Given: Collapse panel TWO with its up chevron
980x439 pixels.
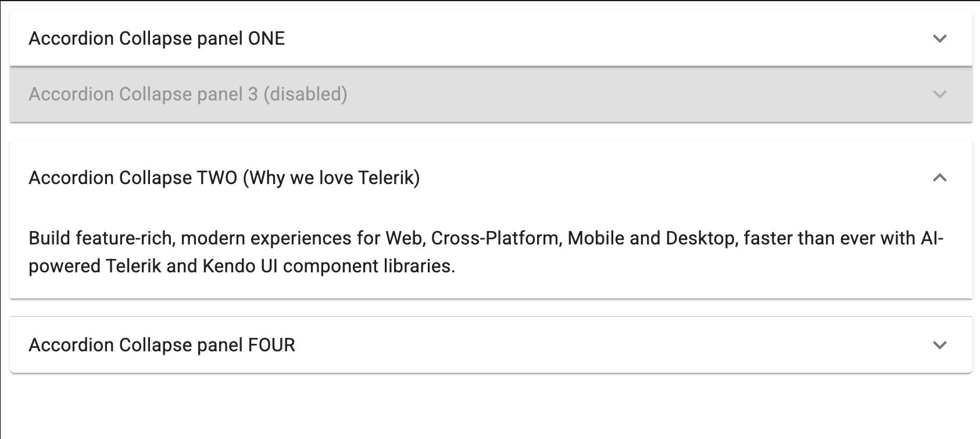Looking at the screenshot, I should click(939, 178).
